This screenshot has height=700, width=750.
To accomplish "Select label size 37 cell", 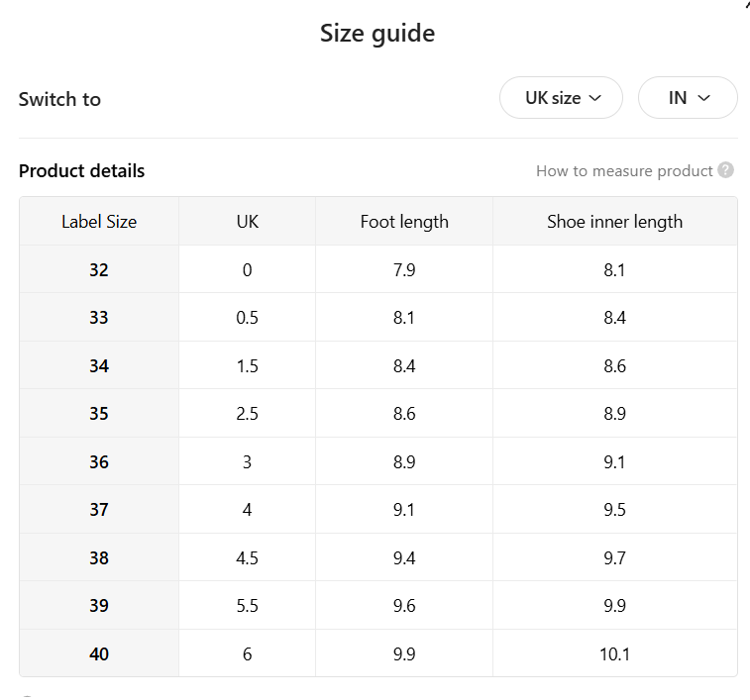I will coord(99,509).
